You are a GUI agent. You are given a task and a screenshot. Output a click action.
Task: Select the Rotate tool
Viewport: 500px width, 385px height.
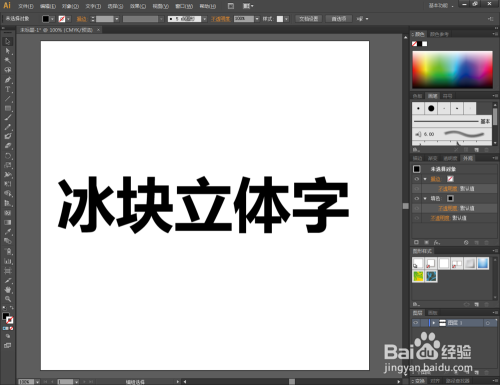tap(8, 156)
